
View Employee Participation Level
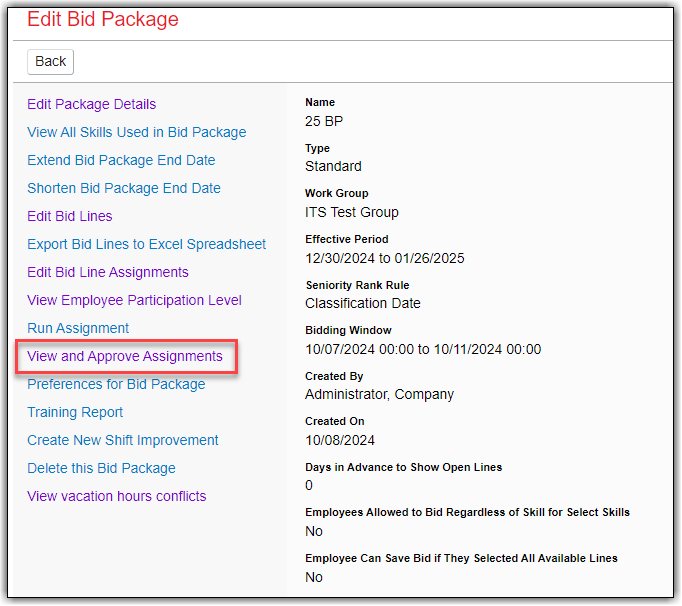(134, 300)
